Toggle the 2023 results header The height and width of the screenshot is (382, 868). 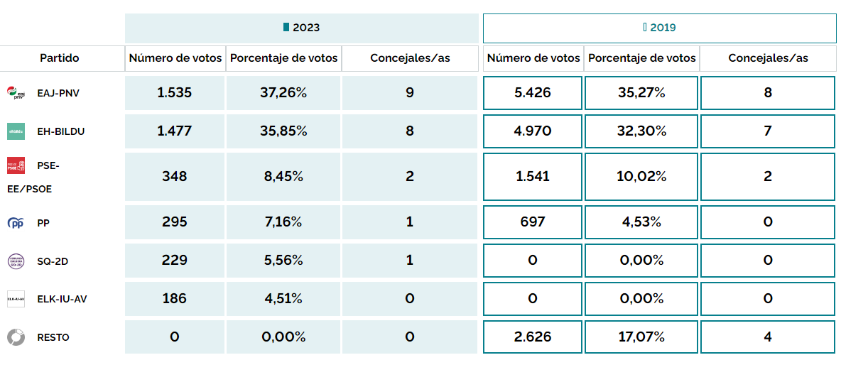(302, 28)
